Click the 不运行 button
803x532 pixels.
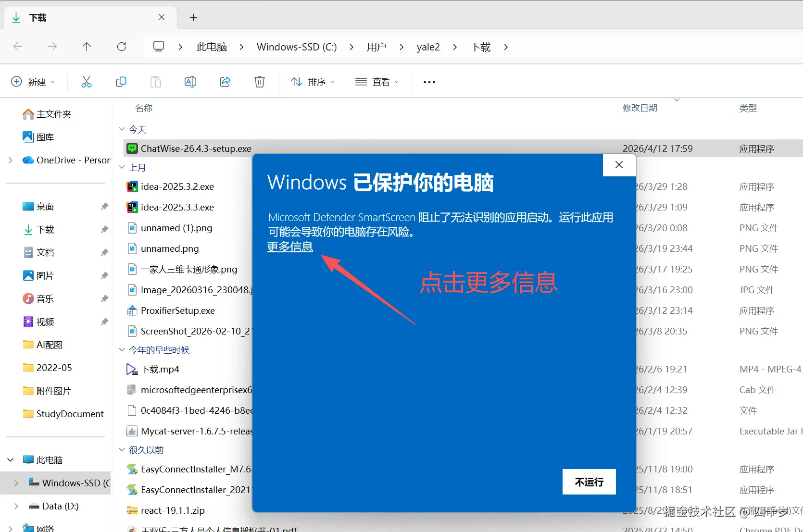coord(589,482)
